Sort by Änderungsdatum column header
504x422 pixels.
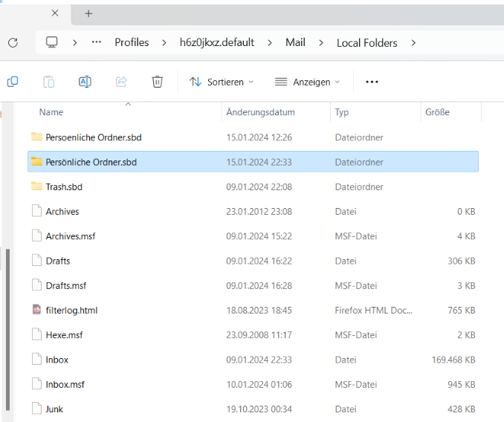click(x=261, y=112)
